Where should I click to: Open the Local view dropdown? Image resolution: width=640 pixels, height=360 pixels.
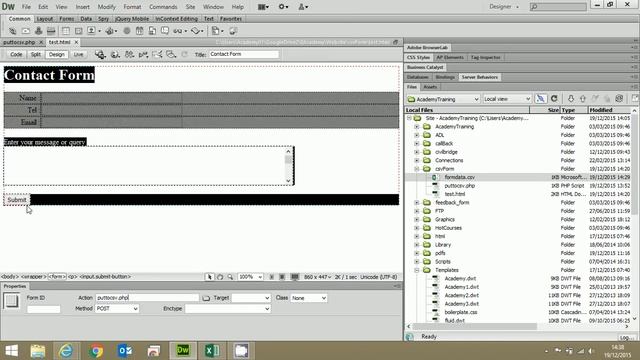(507, 99)
